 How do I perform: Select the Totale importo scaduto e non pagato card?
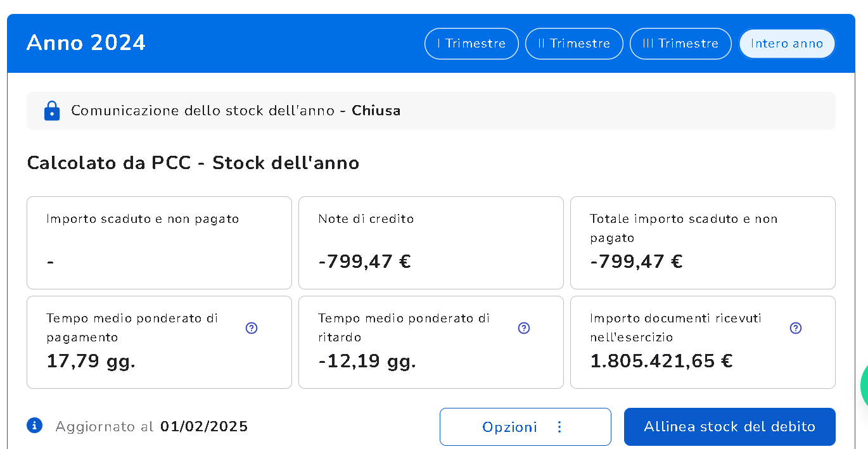click(703, 243)
